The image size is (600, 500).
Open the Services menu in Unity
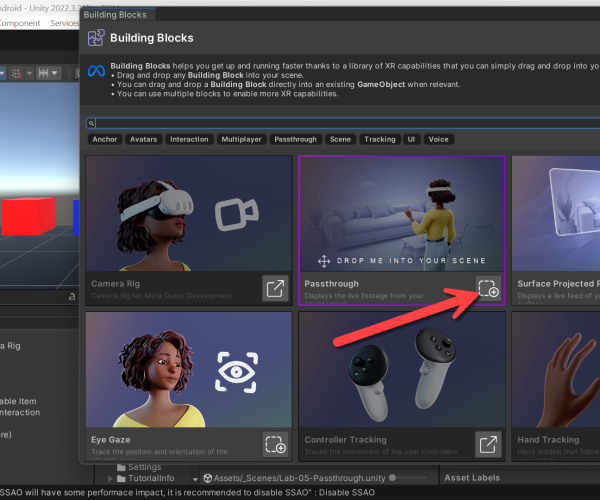pyautogui.click(x=64, y=23)
